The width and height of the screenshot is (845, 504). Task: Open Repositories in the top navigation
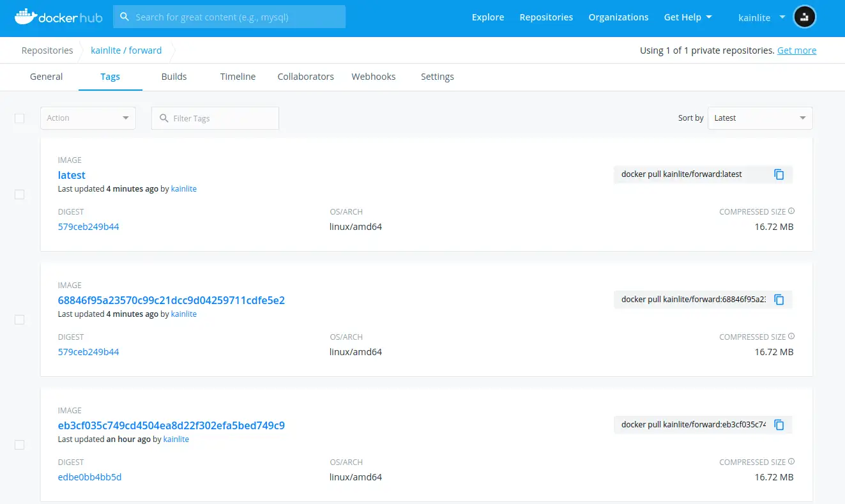point(546,17)
